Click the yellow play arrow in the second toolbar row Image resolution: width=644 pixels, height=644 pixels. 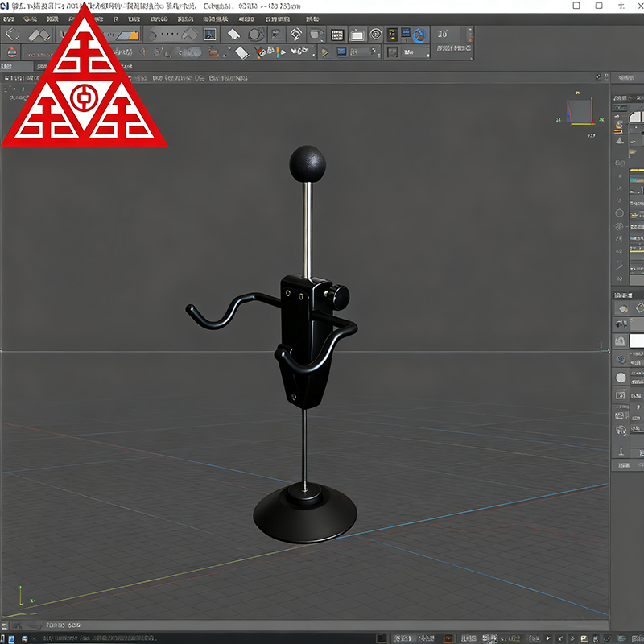[x=324, y=52]
